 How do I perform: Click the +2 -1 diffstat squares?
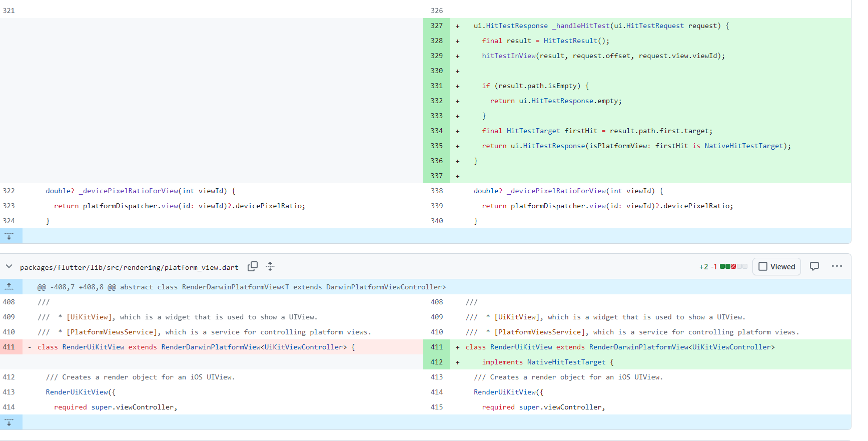pos(733,267)
